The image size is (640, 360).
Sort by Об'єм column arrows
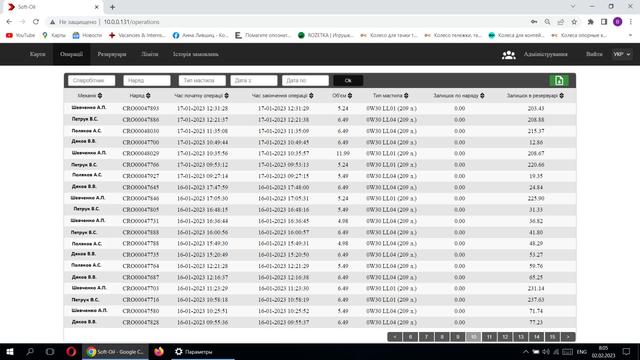click(x=350, y=96)
